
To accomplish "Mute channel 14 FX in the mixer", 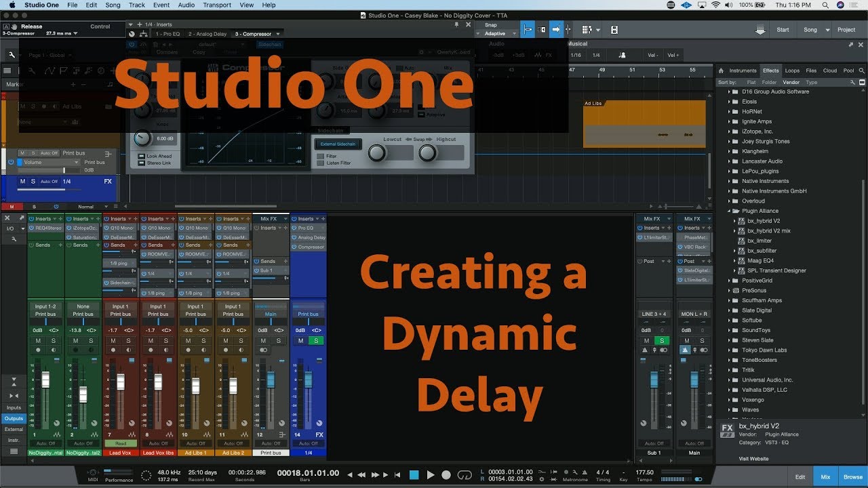I will [x=300, y=340].
